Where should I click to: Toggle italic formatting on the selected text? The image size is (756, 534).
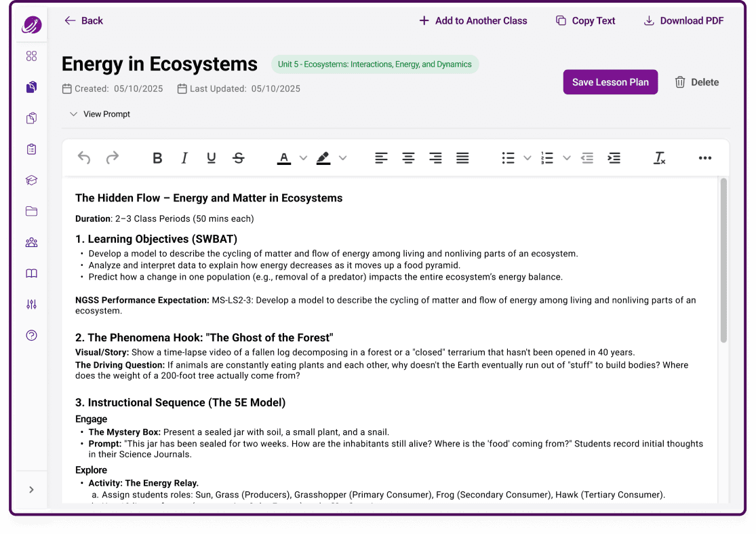pyautogui.click(x=184, y=157)
